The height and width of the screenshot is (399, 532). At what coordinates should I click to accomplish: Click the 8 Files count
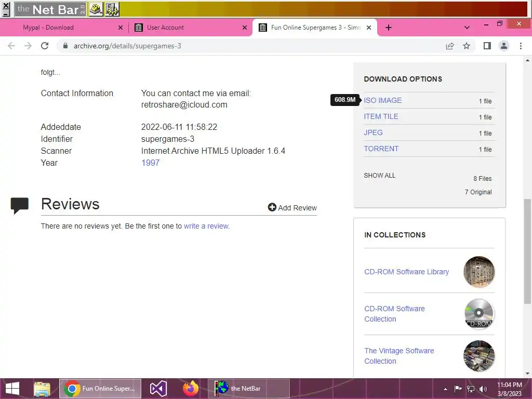click(x=483, y=179)
